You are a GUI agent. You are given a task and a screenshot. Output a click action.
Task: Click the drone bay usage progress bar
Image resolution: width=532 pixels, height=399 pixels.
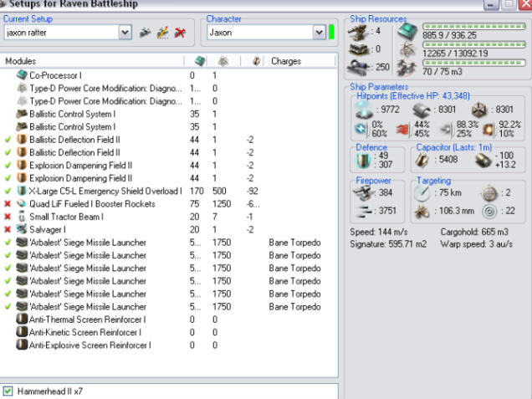pyautogui.click(x=474, y=63)
